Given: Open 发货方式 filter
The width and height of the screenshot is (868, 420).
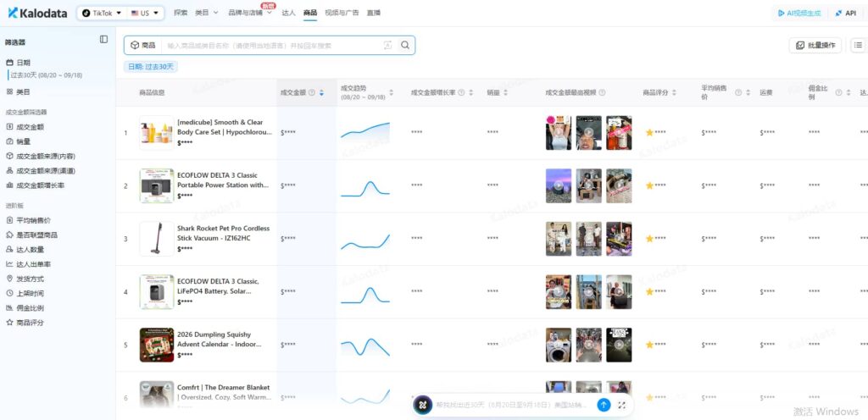Looking at the screenshot, I should point(25,279).
